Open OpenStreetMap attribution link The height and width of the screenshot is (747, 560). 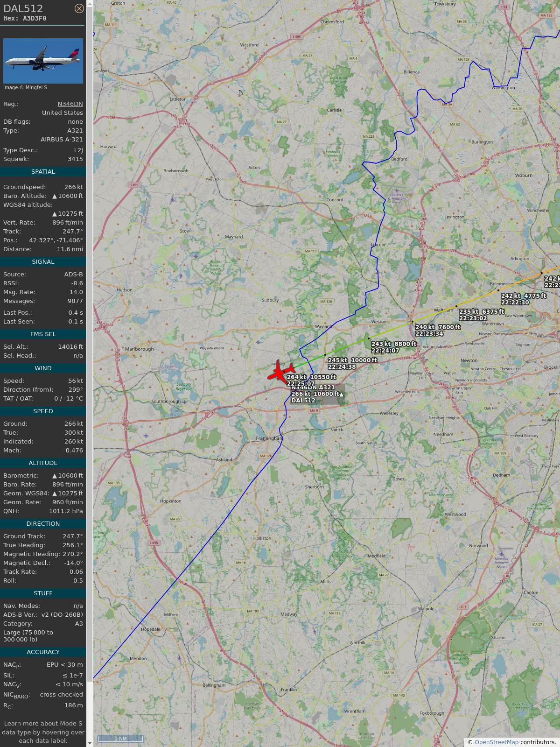[497, 742]
